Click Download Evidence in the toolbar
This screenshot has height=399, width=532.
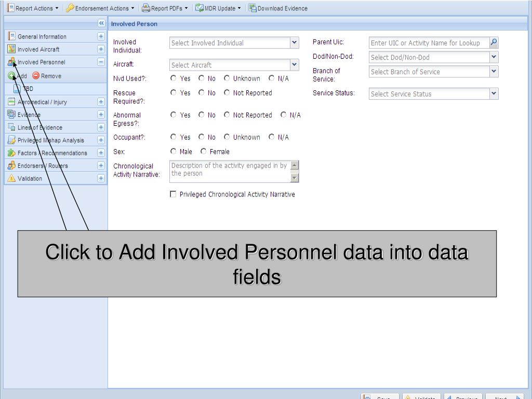click(278, 8)
